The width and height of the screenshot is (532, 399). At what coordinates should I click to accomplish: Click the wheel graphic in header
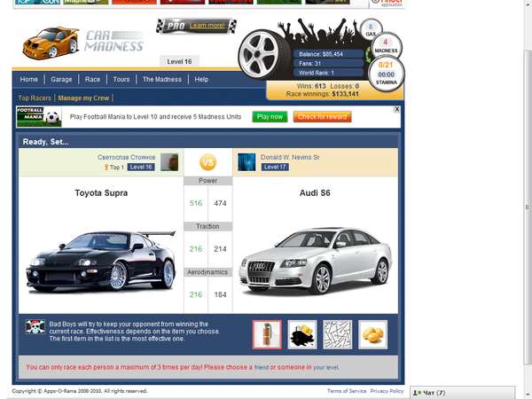pyautogui.click(x=262, y=54)
